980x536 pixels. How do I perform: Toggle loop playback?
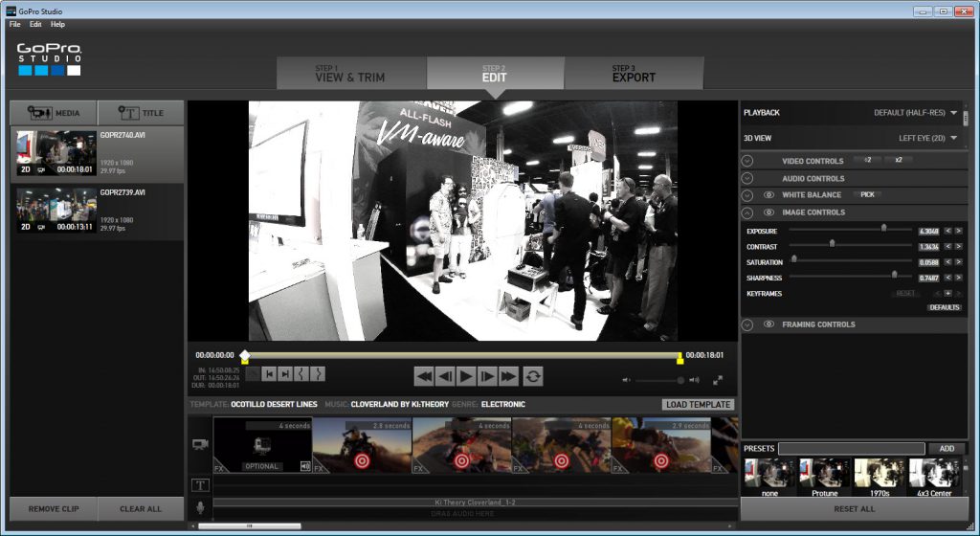(533, 376)
